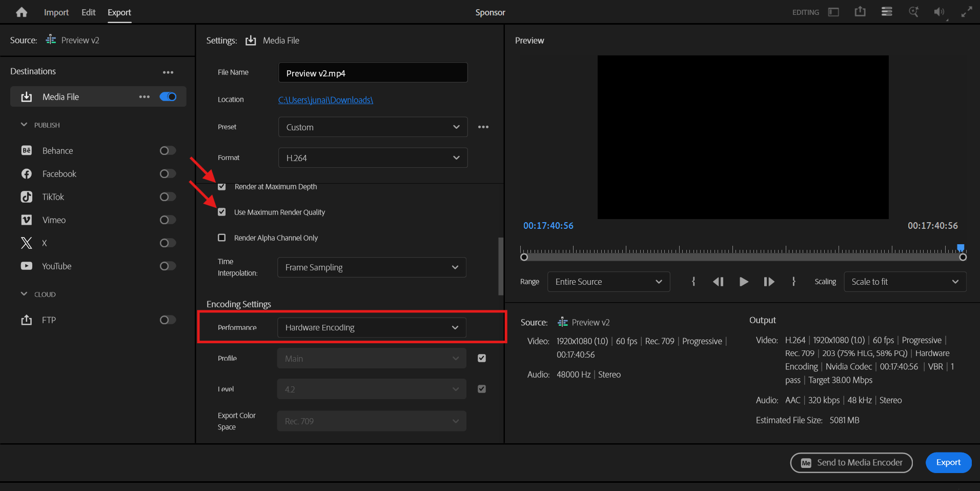
Task: Open the Range Entire Source dropdown
Action: pyautogui.click(x=608, y=282)
